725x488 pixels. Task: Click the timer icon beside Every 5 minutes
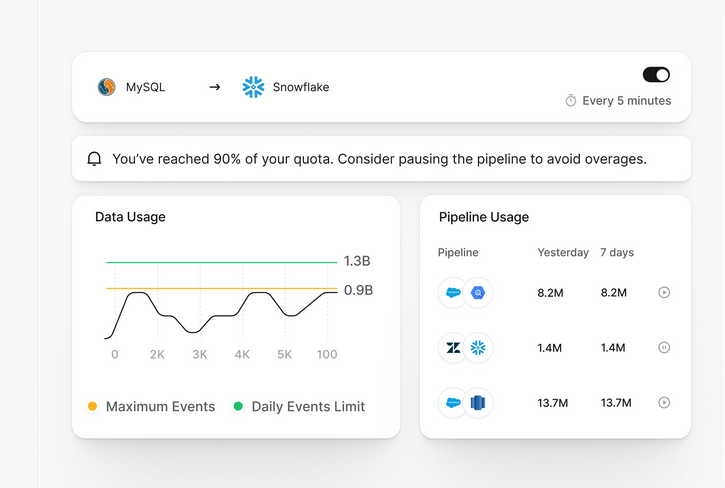tap(571, 100)
